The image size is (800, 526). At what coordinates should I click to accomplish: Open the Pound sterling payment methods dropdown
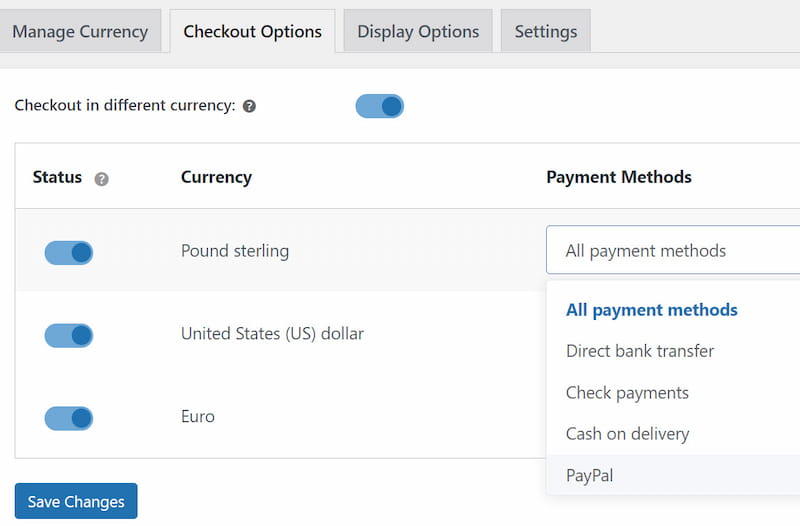pyautogui.click(x=672, y=251)
